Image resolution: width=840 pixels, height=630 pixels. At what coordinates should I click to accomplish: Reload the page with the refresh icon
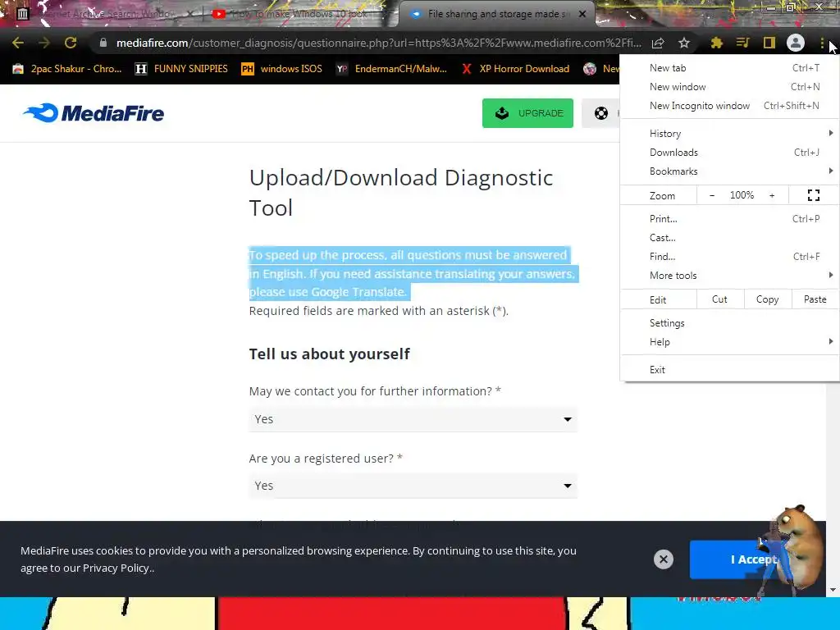71,43
